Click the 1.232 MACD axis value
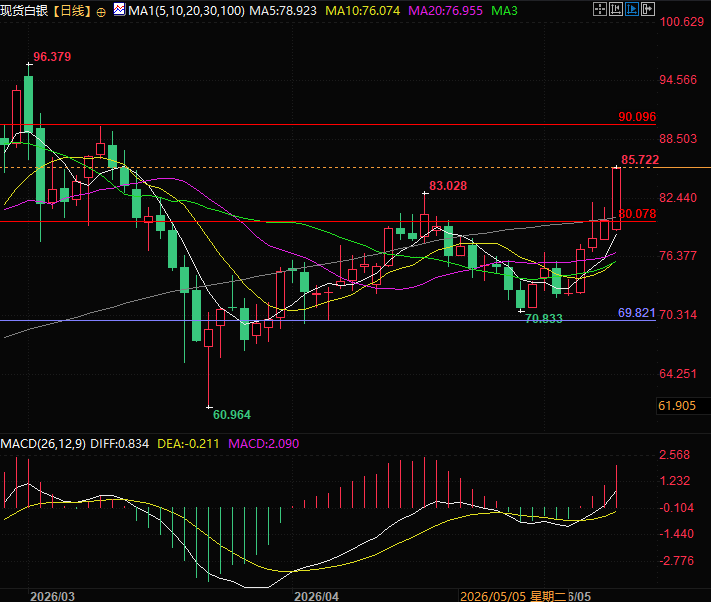Image resolution: width=711 pixels, height=602 pixels. point(674,481)
